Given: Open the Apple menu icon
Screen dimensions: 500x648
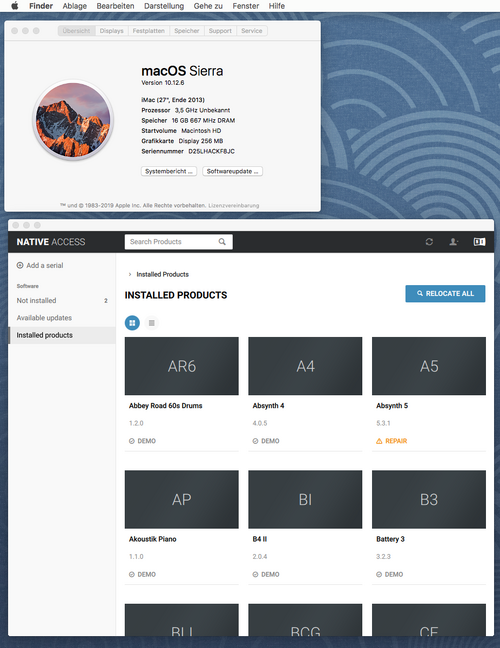Looking at the screenshot, I should [15, 6].
